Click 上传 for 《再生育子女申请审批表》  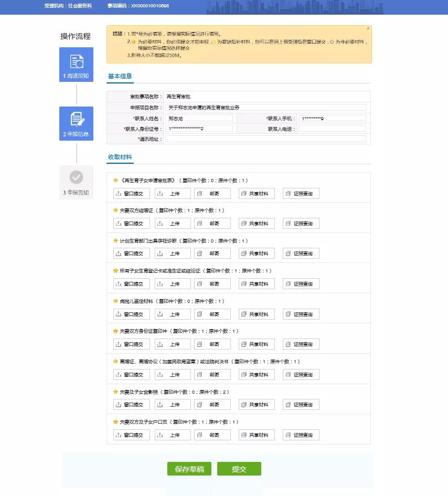(x=173, y=194)
